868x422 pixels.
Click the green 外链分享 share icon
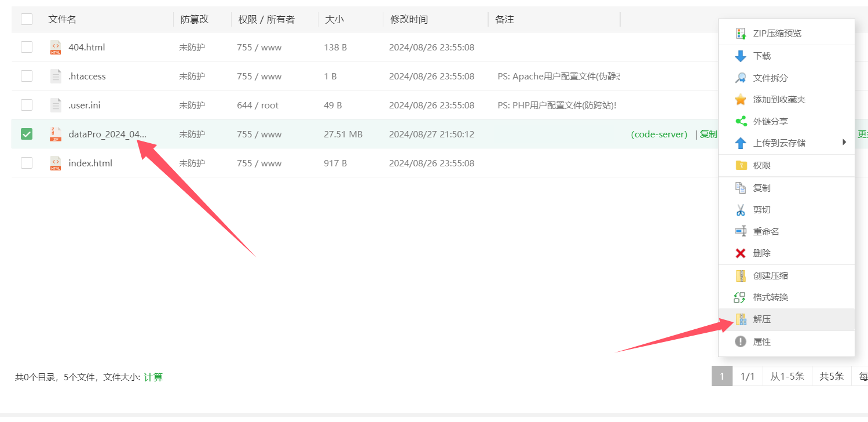click(x=741, y=122)
